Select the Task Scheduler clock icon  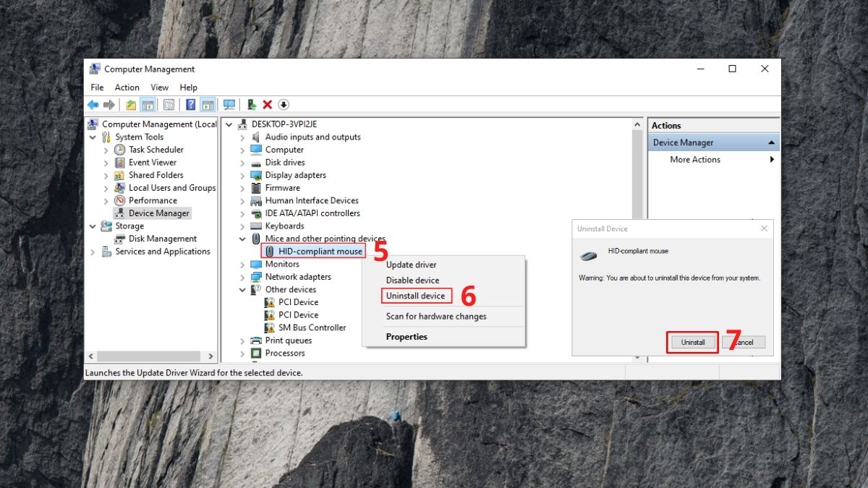(x=120, y=150)
